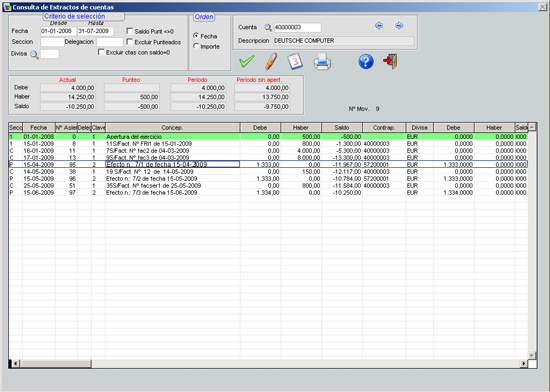This screenshot has width=550, height=392.
Task: Go to next account with right arrow
Action: 399,26
